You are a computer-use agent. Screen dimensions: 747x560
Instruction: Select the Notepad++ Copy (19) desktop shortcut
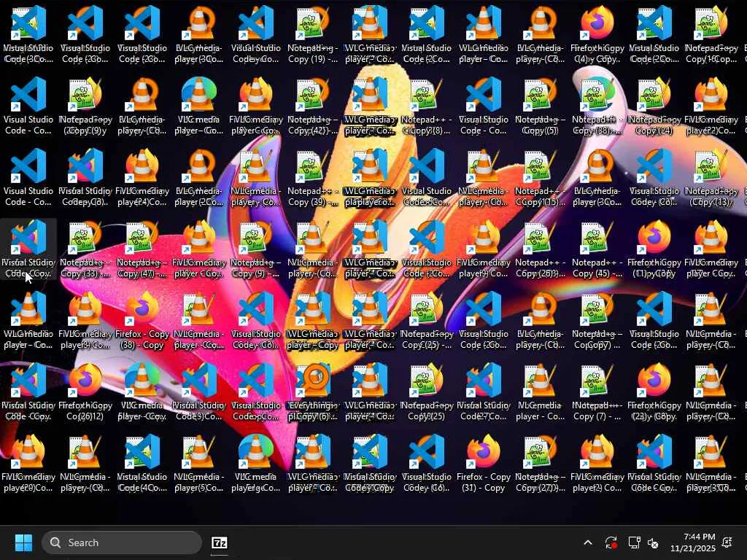click(x=312, y=34)
